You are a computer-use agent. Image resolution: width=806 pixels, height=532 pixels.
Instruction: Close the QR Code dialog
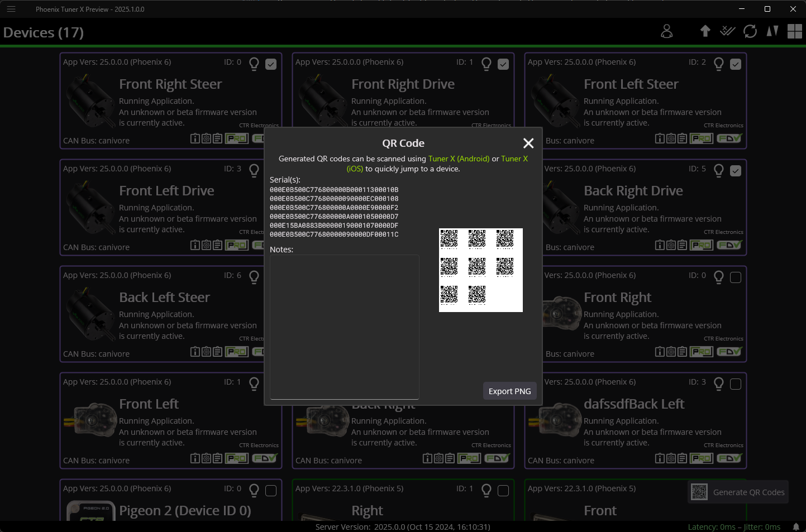(528, 143)
